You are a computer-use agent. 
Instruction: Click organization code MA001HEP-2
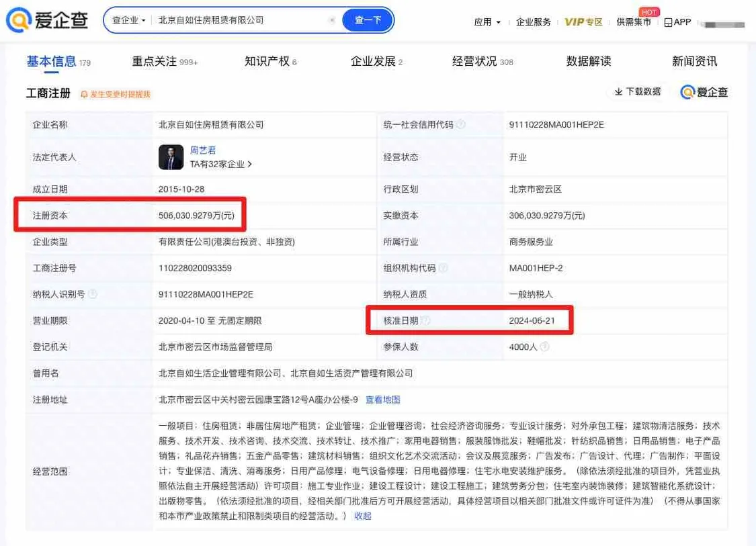click(x=536, y=268)
